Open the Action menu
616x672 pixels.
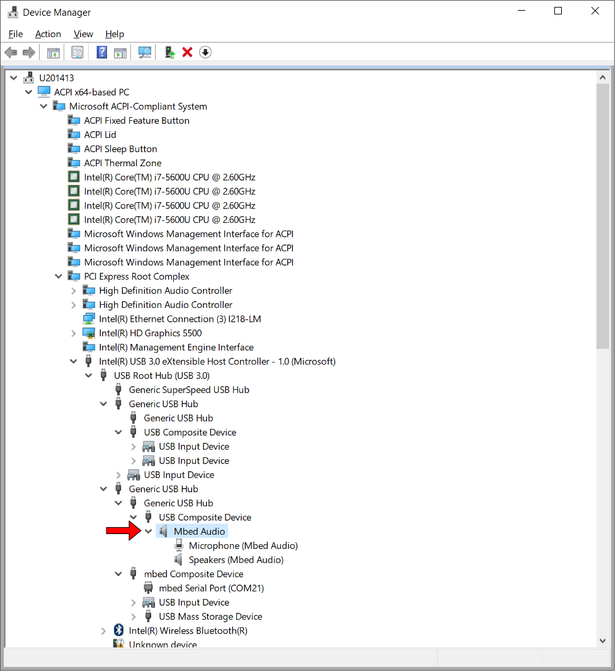pos(48,34)
